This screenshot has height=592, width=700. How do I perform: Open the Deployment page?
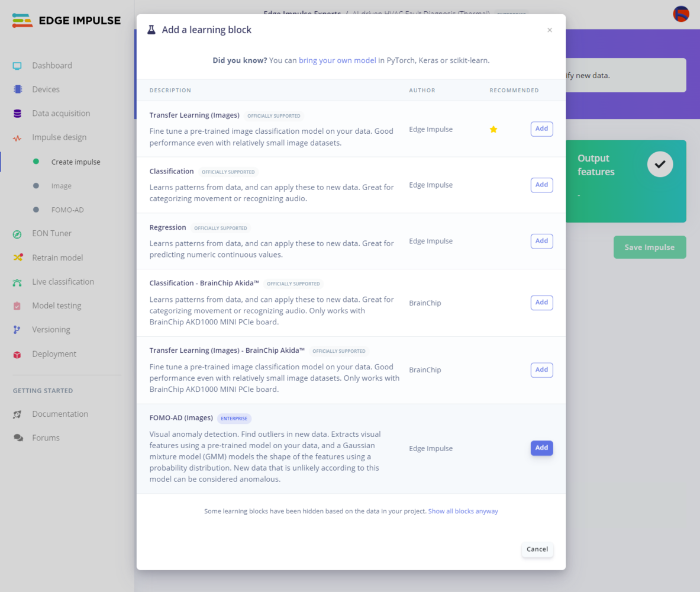pyautogui.click(x=54, y=354)
